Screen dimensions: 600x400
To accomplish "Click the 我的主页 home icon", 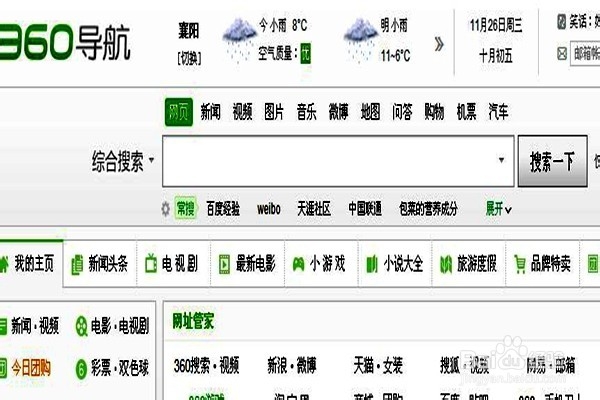I will point(4,264).
